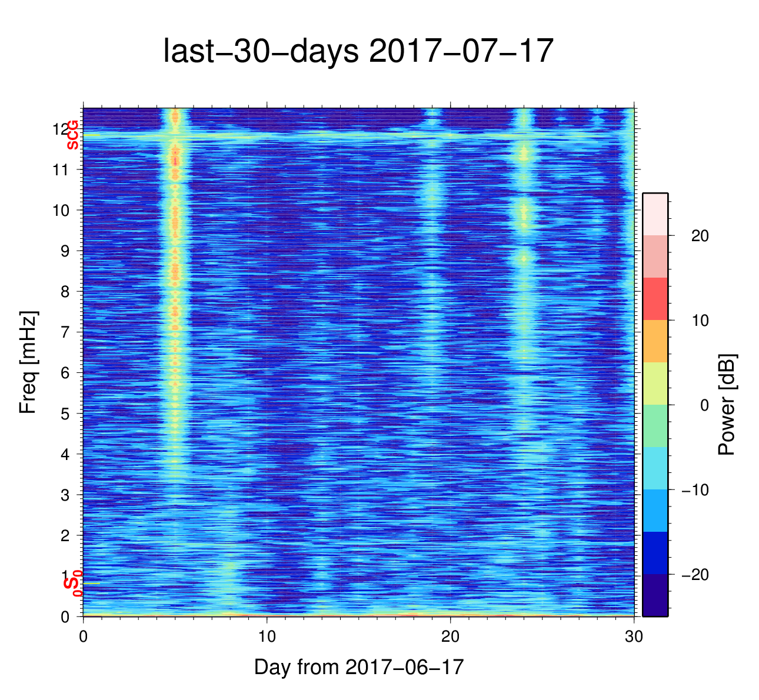Pick the pale pink top colorbar swatch
The image size is (759, 700).
click(655, 214)
